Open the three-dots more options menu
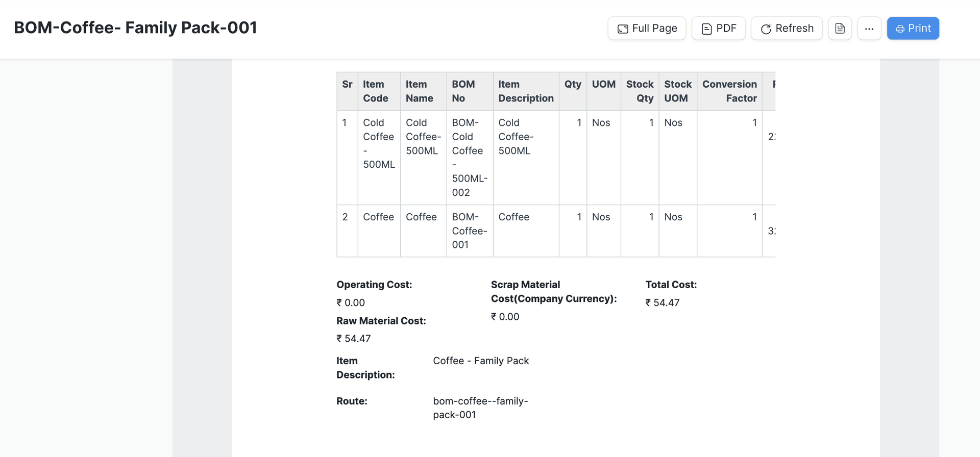The height and width of the screenshot is (457, 980). coord(869,29)
